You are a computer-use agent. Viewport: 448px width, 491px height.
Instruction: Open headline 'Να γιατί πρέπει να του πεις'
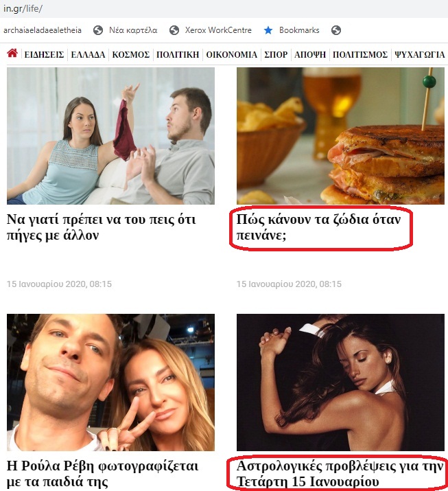[101, 227]
